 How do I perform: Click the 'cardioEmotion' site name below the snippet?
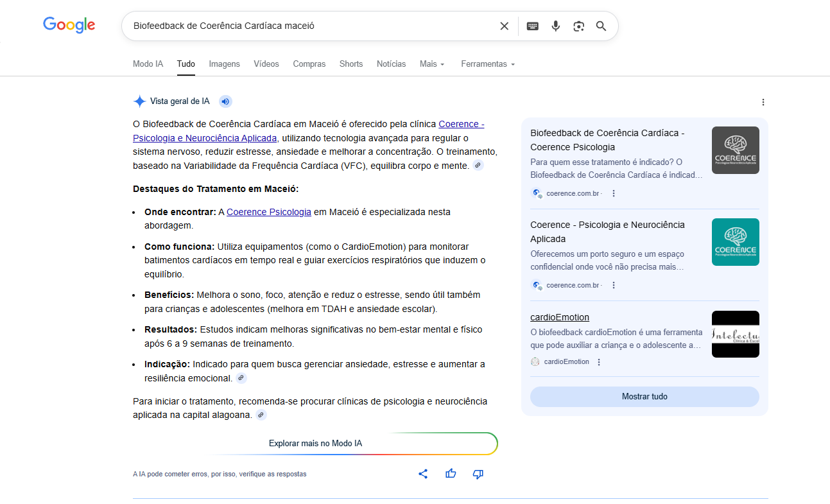click(x=566, y=362)
